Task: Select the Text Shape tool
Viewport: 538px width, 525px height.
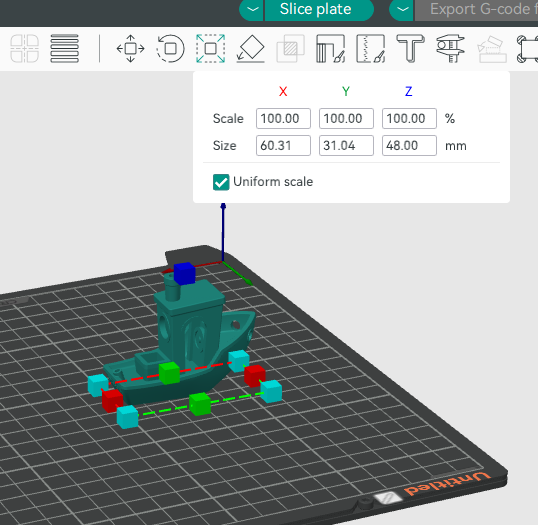Action: pos(410,49)
